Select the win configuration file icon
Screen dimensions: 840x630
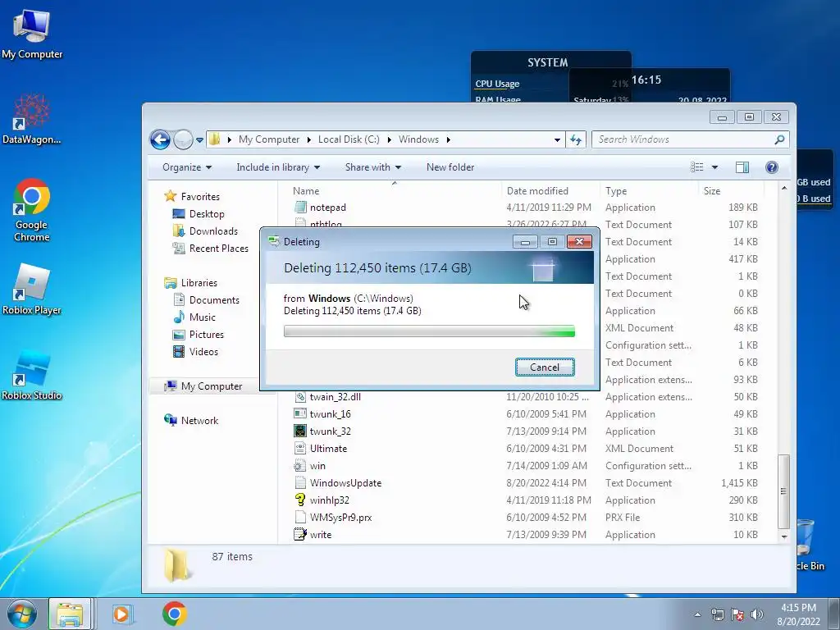point(300,466)
